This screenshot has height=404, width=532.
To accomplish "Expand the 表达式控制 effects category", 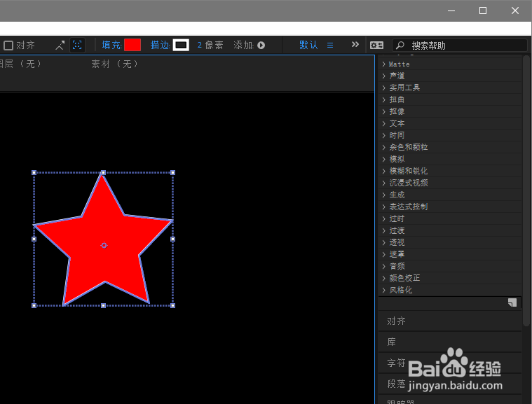I will [383, 207].
